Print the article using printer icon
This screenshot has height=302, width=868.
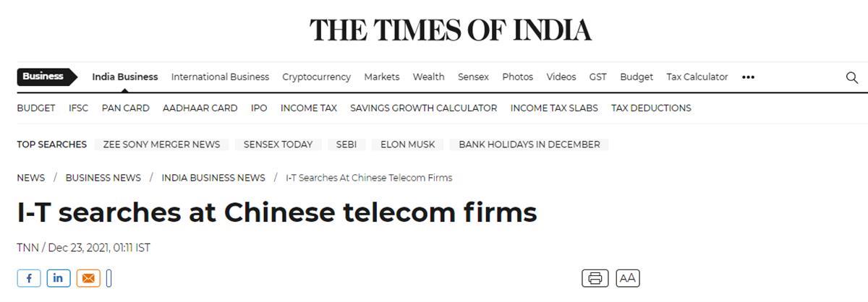point(595,278)
